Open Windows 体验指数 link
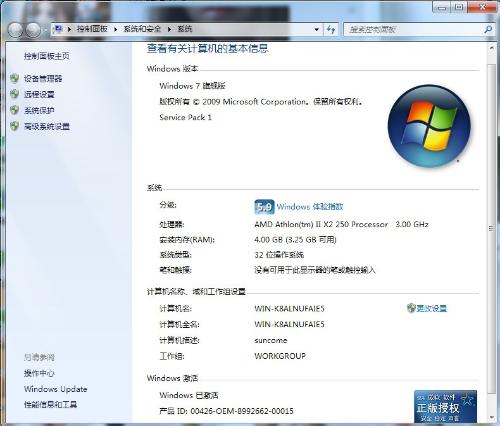 pos(310,207)
